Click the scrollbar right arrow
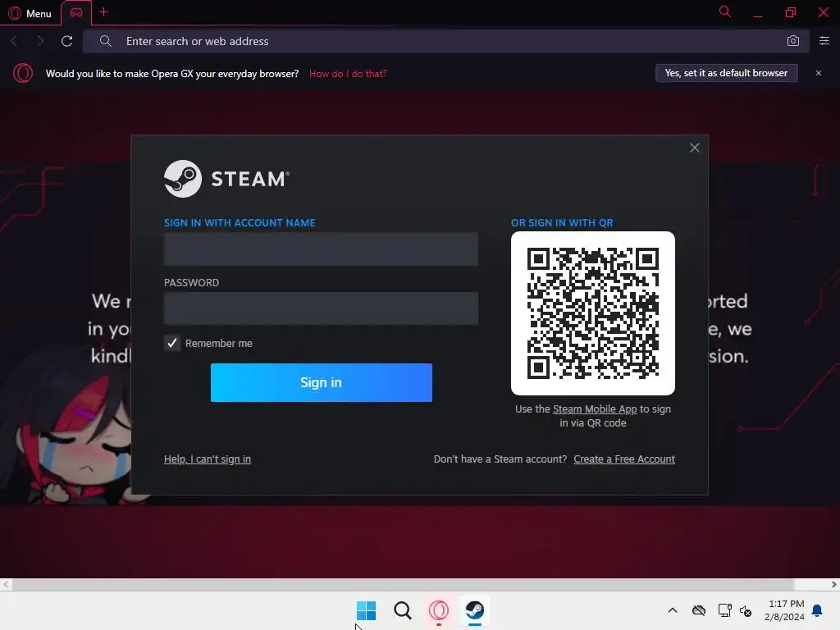This screenshot has width=840, height=630. 833,584
